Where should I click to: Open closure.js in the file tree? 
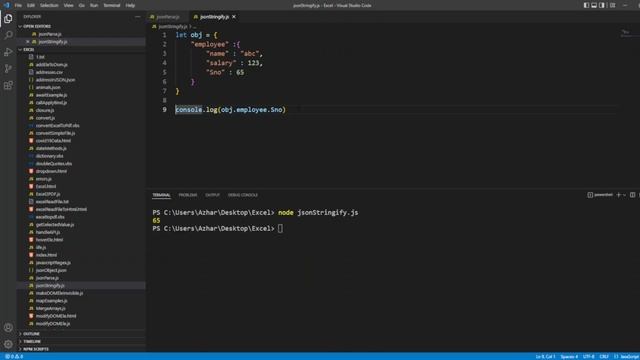click(x=45, y=110)
